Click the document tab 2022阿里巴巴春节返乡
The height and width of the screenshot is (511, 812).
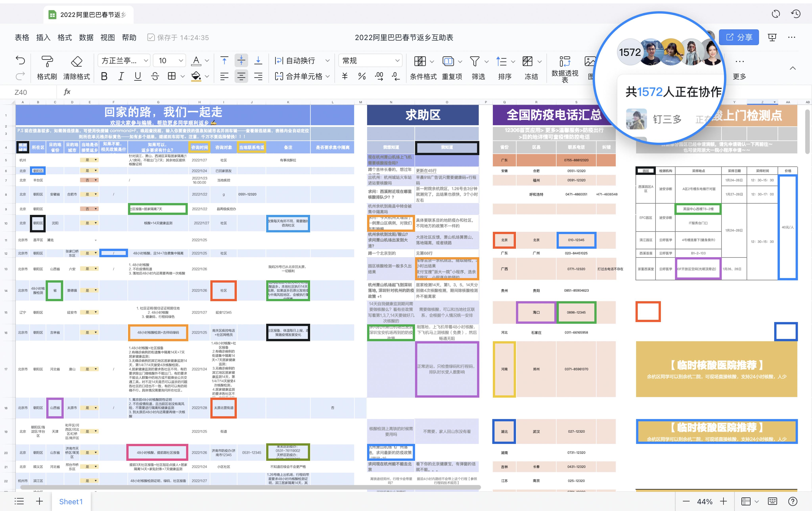click(x=88, y=14)
